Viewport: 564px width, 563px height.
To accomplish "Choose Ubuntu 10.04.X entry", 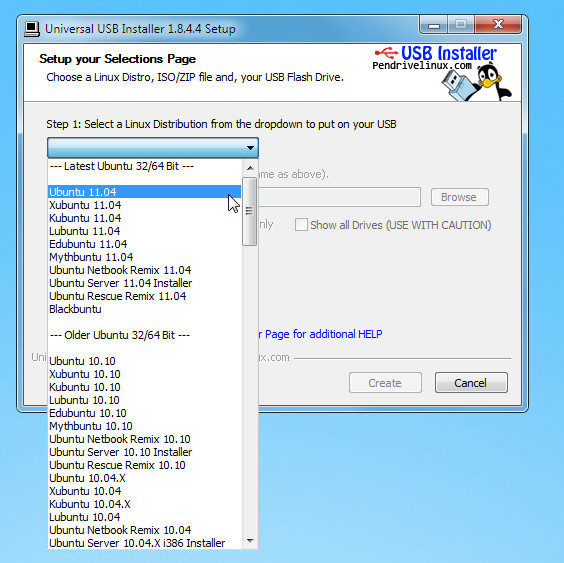I will (144, 478).
